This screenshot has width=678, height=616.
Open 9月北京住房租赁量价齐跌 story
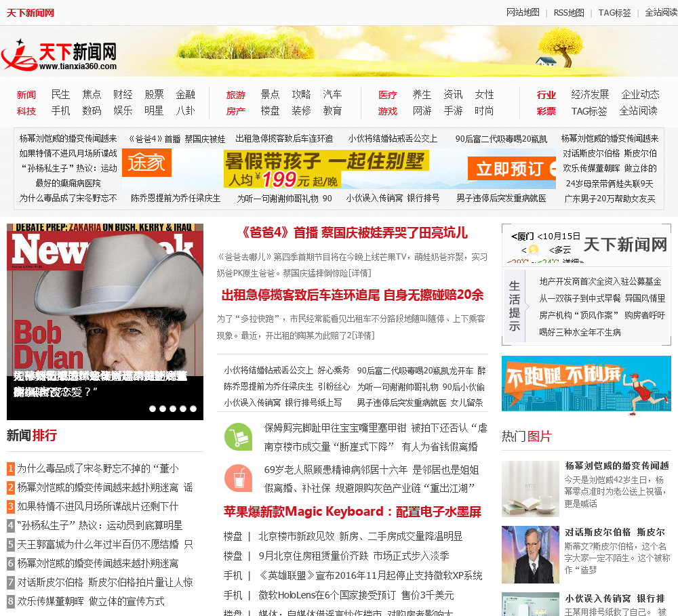pyautogui.click(x=354, y=556)
